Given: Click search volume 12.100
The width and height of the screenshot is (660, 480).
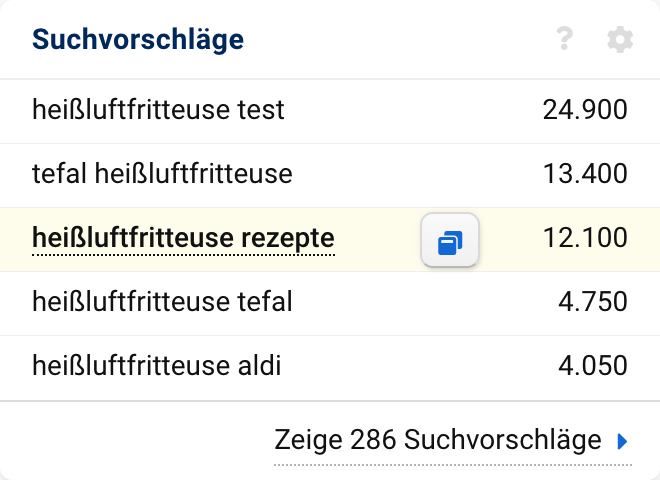Looking at the screenshot, I should pyautogui.click(x=585, y=238).
